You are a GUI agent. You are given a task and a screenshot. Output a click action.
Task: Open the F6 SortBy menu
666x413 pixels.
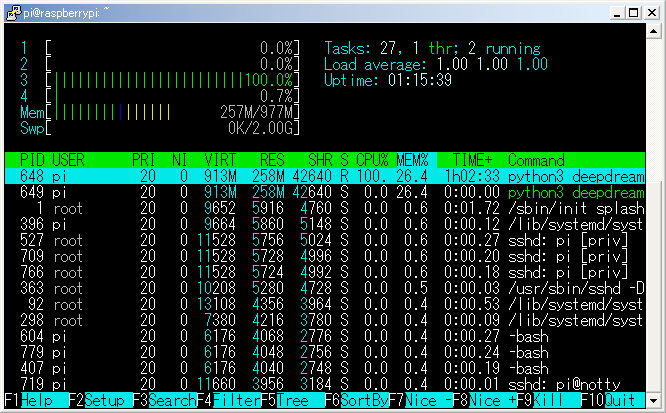tap(364, 400)
